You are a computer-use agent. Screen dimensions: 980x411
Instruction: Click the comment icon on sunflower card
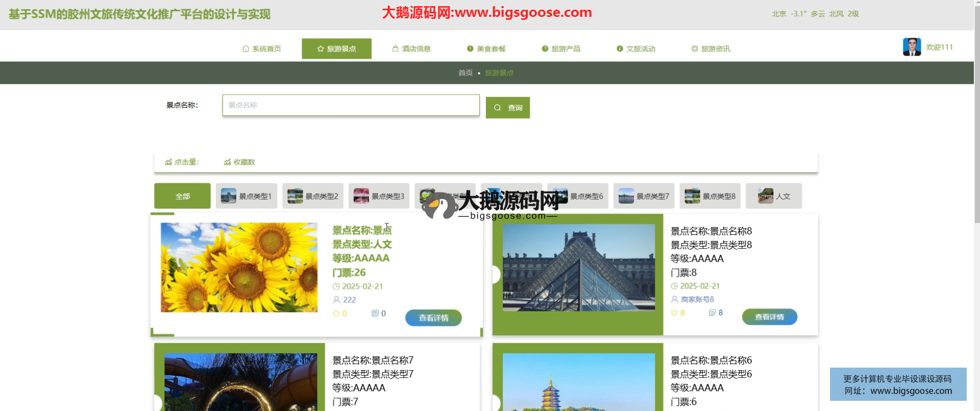click(375, 313)
